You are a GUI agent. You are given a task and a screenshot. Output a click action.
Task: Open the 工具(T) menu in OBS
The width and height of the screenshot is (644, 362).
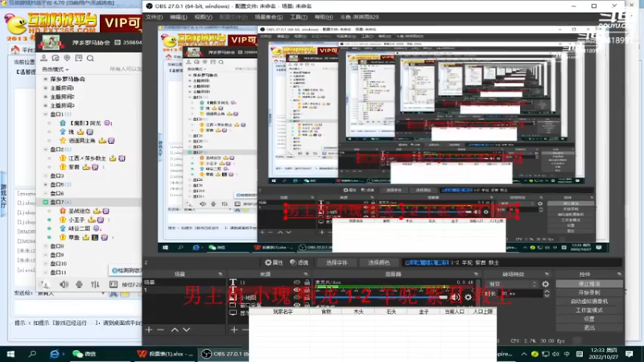point(299,17)
